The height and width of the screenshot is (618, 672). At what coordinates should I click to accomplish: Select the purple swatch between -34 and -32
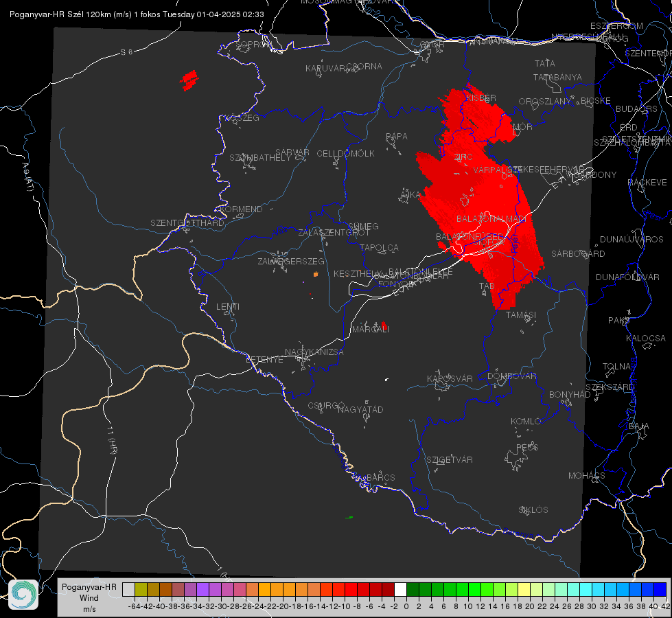(x=202, y=589)
